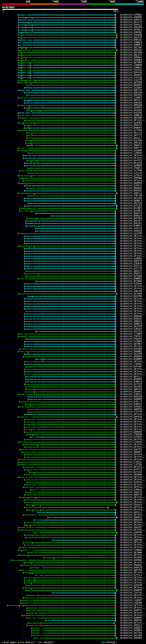Click the long purple alignment bar near bottom
The image size is (146, 644).
[61, 605]
